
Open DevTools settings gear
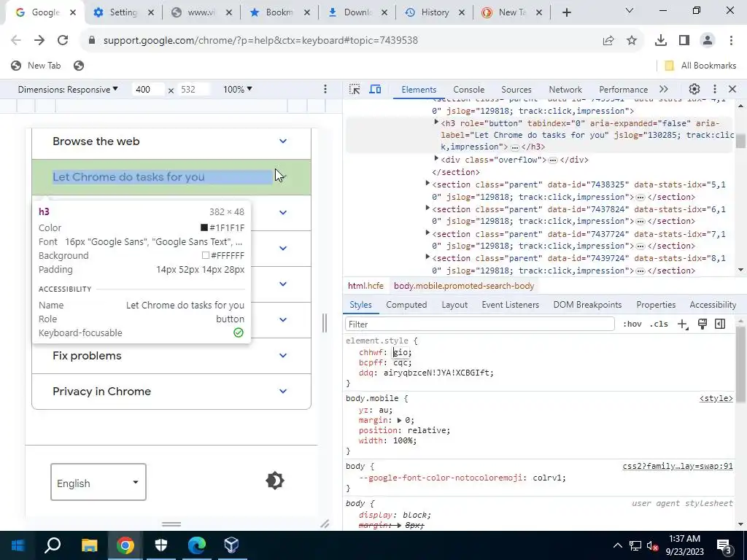pos(694,89)
